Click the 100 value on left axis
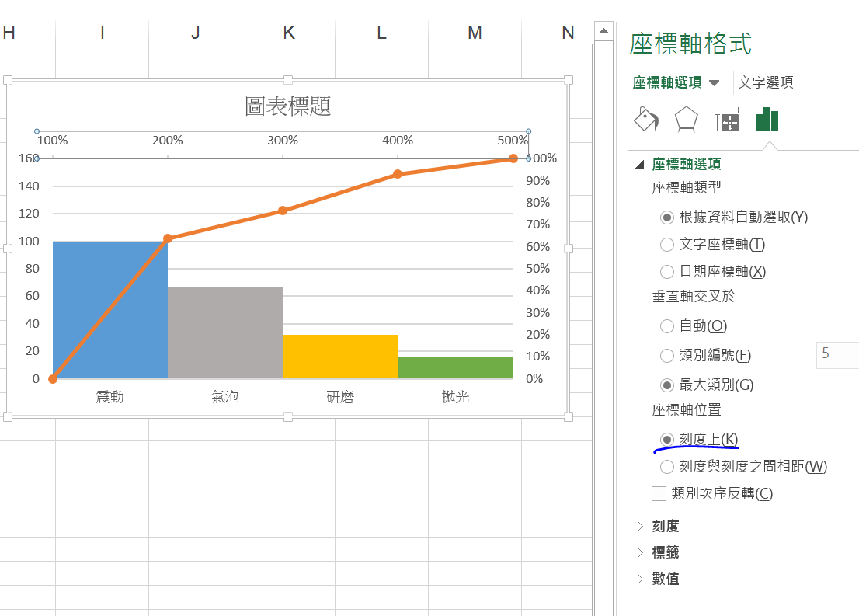The width and height of the screenshot is (859, 616). point(29,241)
